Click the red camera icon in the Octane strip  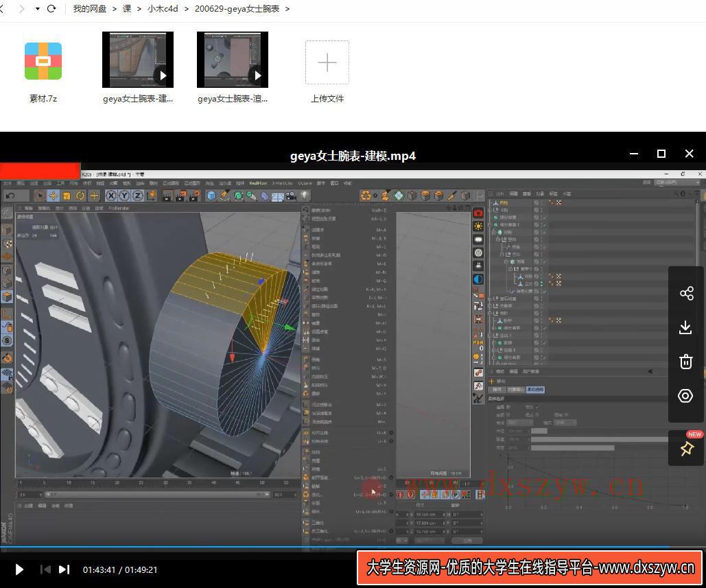478,213
